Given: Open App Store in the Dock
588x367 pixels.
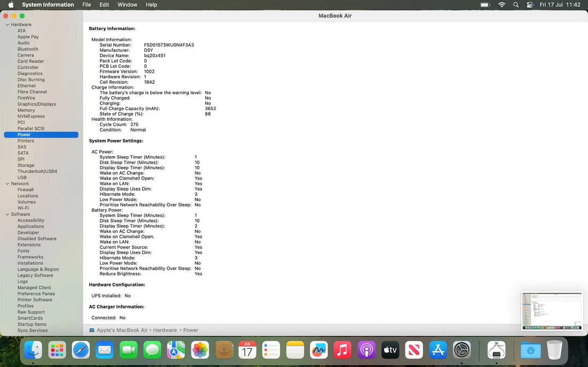Looking at the screenshot, I should [x=438, y=350].
